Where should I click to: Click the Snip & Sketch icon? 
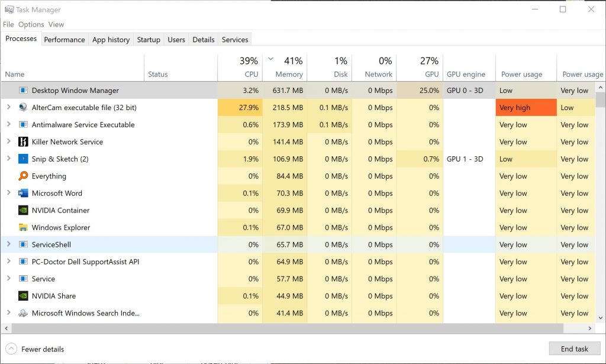tap(23, 159)
